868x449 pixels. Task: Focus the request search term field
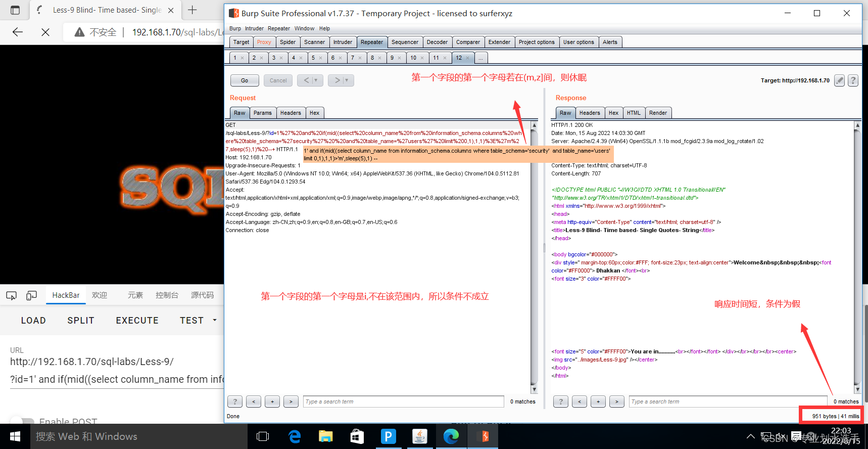(404, 401)
